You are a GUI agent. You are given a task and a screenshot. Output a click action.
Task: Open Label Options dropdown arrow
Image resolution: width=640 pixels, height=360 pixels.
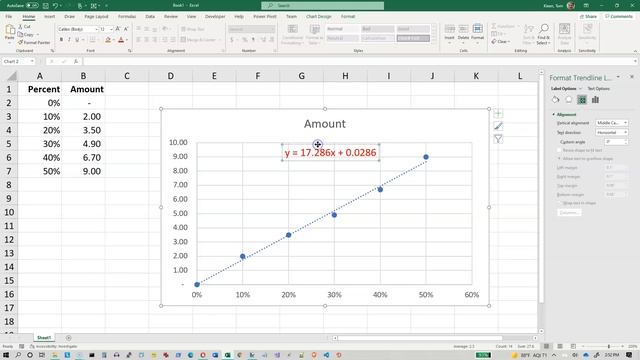click(x=580, y=89)
